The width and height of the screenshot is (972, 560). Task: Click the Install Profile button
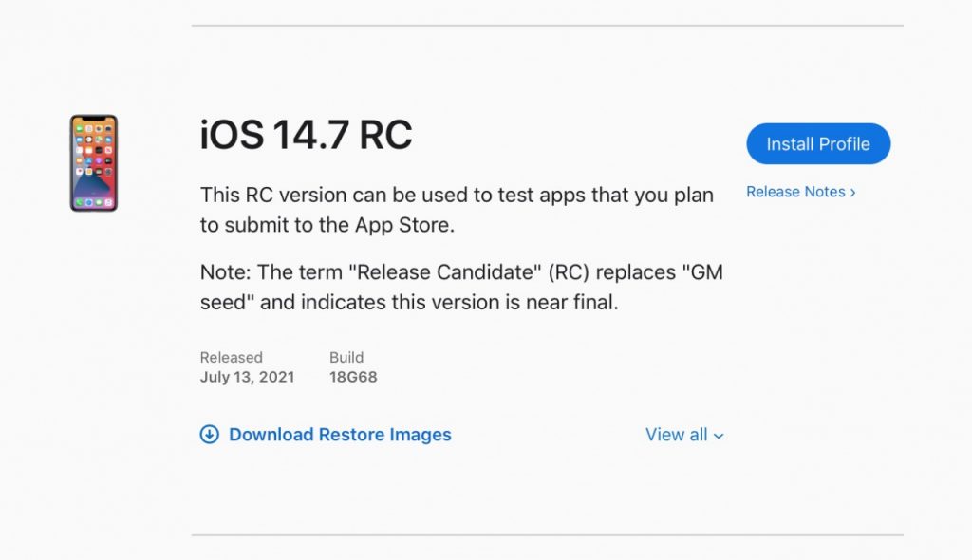(x=818, y=143)
